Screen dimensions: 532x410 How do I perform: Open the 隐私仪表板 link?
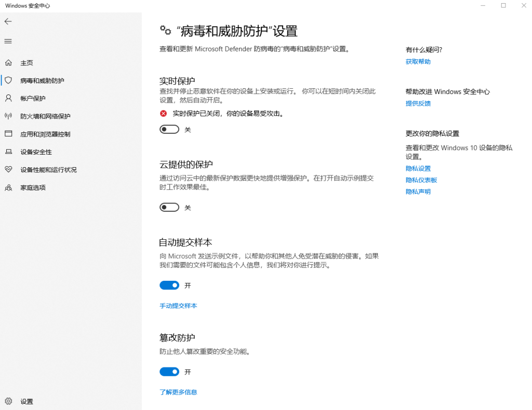point(421,180)
